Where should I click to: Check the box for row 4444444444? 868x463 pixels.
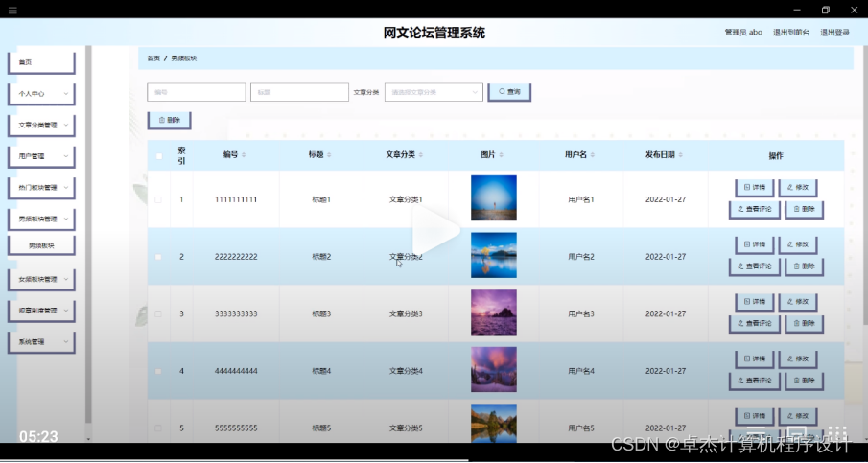158,371
